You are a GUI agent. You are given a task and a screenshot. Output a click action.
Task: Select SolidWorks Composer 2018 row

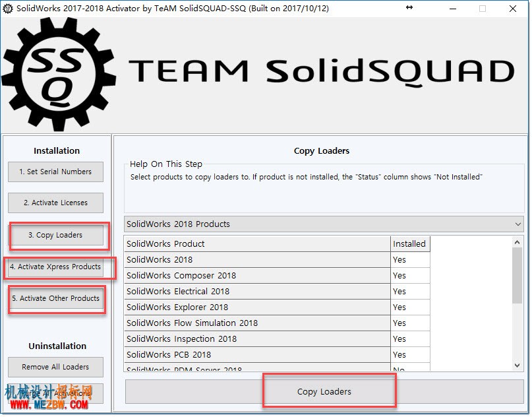click(277, 275)
